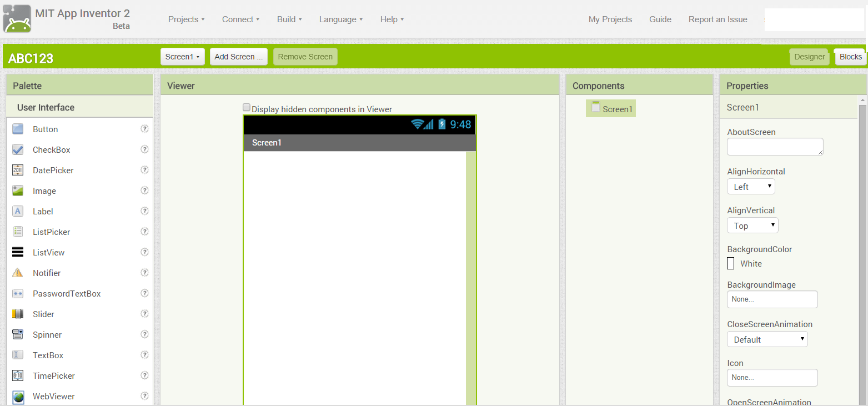
Task: Select the Button component icon in palette
Action: click(18, 129)
